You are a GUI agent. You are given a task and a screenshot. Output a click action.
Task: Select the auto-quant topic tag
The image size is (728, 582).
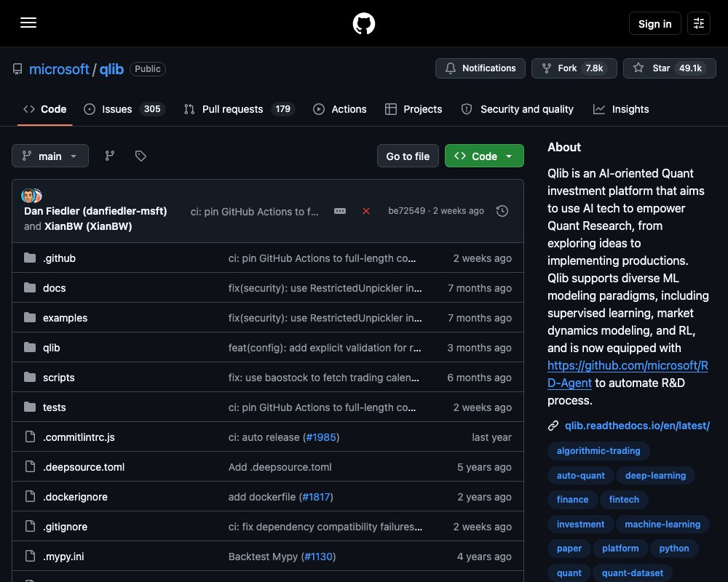pyautogui.click(x=580, y=475)
